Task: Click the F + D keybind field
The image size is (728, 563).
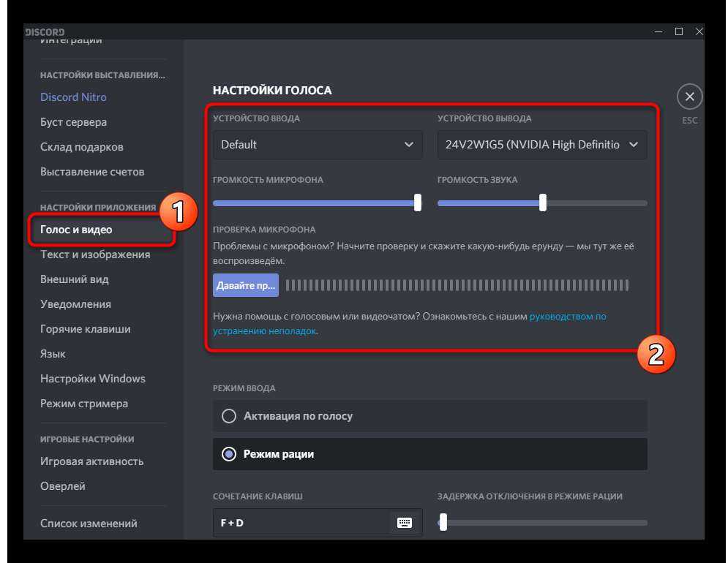Action: 318,523
